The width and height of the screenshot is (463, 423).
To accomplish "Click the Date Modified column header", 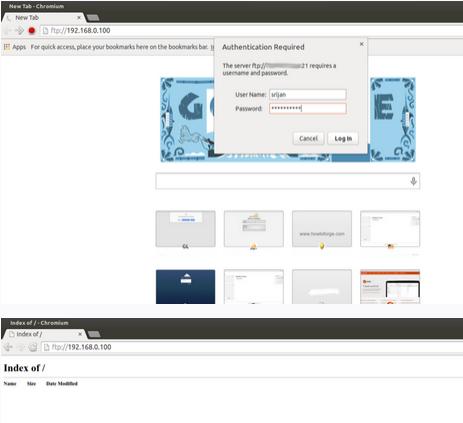I will pos(62,384).
